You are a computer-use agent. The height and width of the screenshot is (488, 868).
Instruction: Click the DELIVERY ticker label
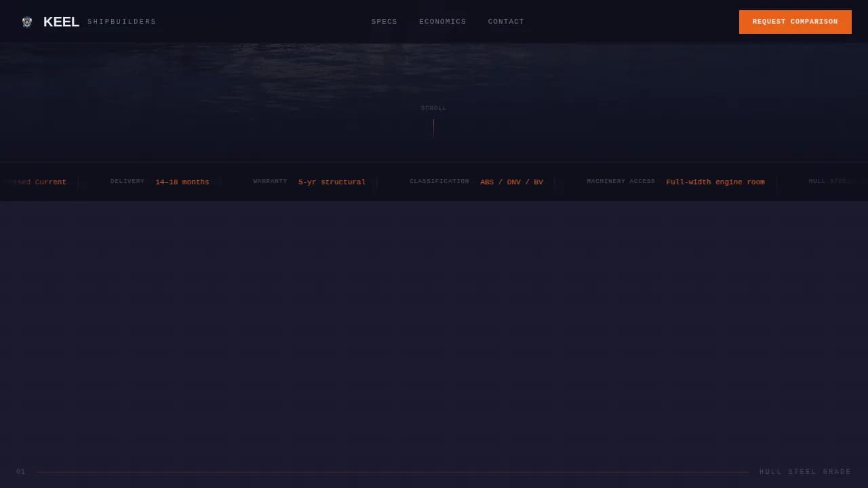pos(127,182)
